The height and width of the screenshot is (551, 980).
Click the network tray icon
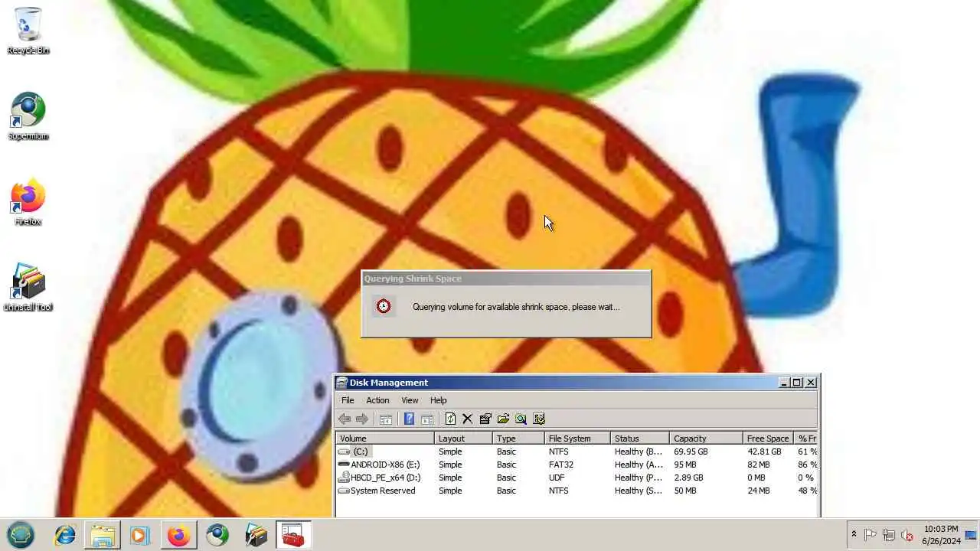pos(889,535)
